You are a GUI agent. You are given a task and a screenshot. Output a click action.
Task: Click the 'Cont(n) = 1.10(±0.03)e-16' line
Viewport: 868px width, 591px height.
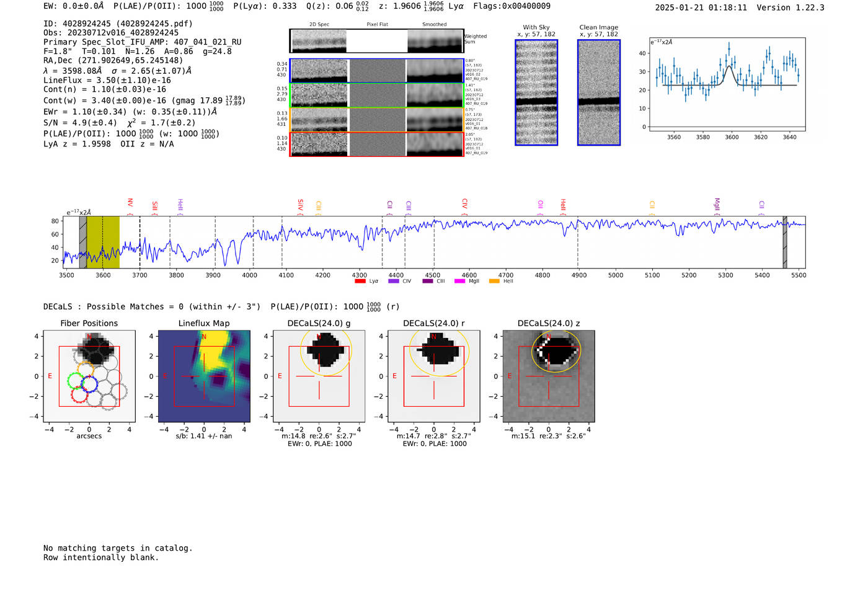pos(105,89)
